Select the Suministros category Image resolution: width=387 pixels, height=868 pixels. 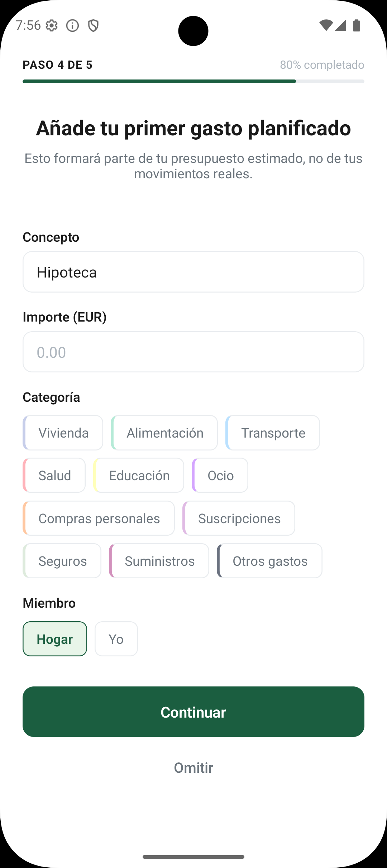coord(159,561)
